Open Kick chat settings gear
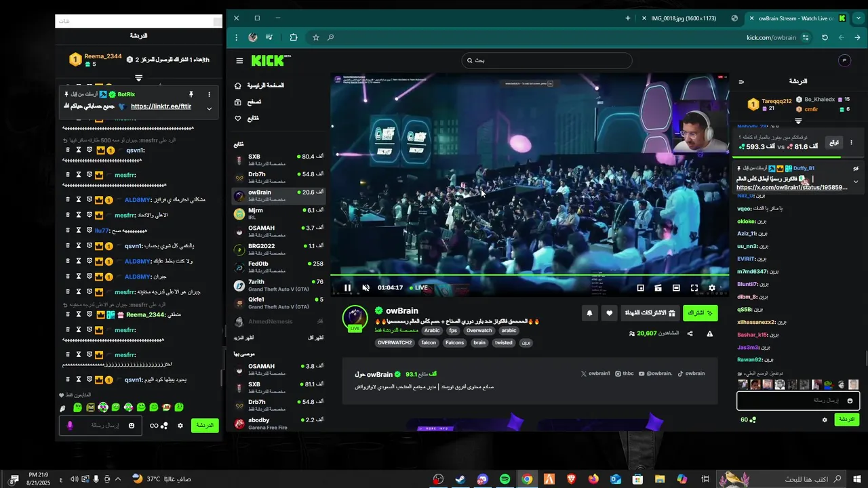868x488 pixels. [x=825, y=420]
